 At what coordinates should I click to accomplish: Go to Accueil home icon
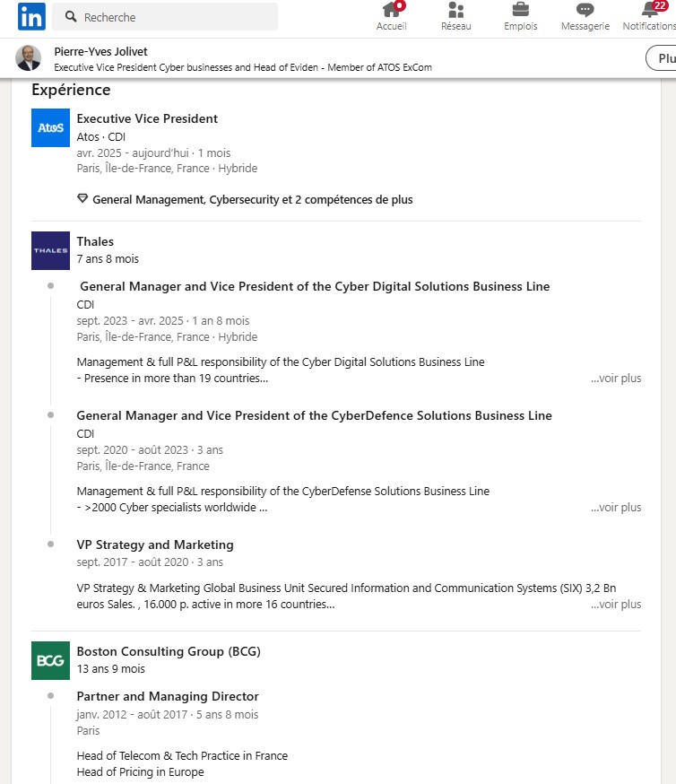coord(391,10)
